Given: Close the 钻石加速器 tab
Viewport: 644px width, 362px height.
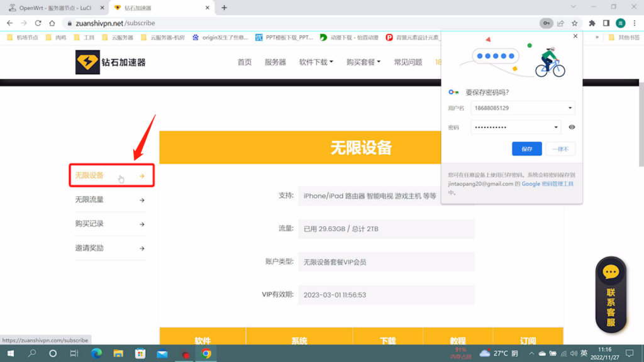Looking at the screenshot, I should click(x=208, y=8).
